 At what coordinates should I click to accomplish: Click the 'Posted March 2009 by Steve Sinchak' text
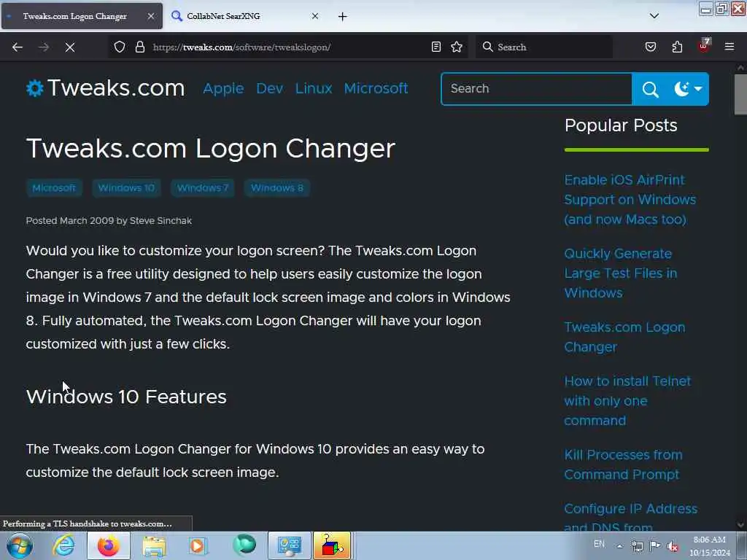(109, 221)
